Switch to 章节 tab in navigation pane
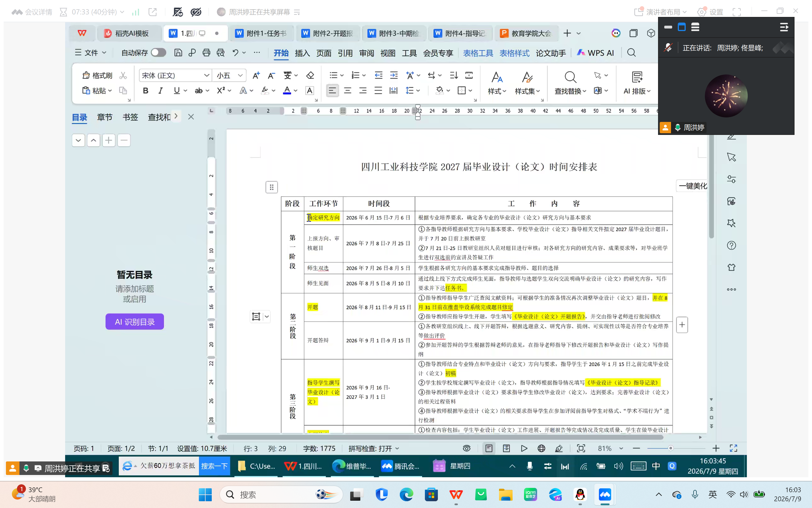Image resolution: width=812 pixels, height=508 pixels. tap(105, 117)
